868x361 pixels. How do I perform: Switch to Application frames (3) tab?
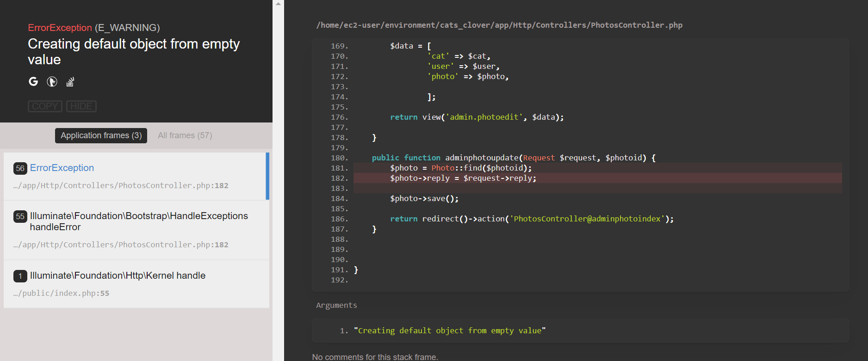(101, 135)
